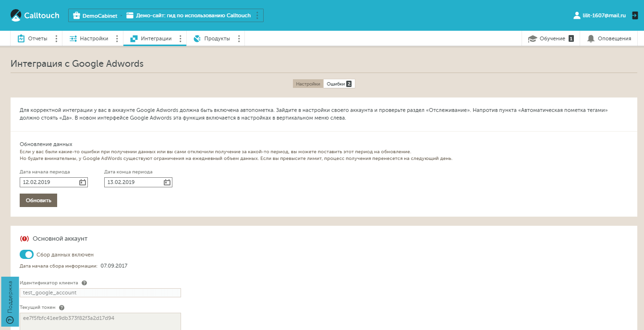Expand the Отчеты three-dot submenu

tap(56, 38)
